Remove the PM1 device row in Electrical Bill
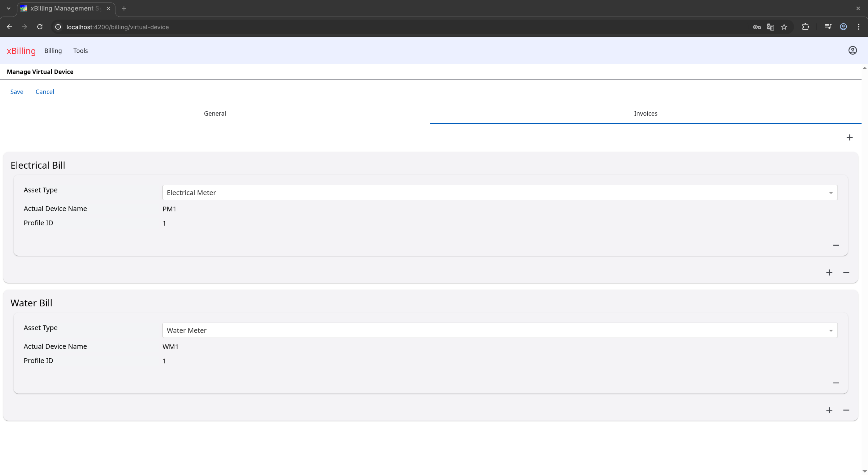The image size is (868, 475). [836, 245]
